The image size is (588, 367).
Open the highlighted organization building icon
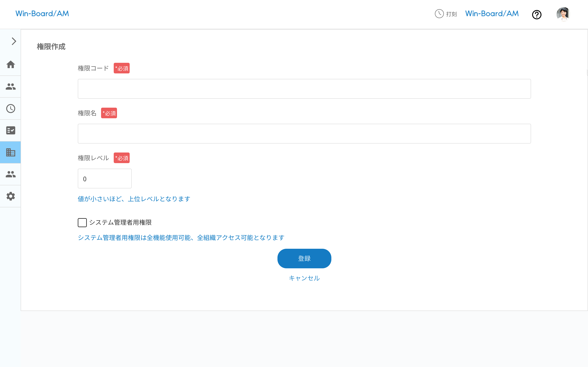10,153
